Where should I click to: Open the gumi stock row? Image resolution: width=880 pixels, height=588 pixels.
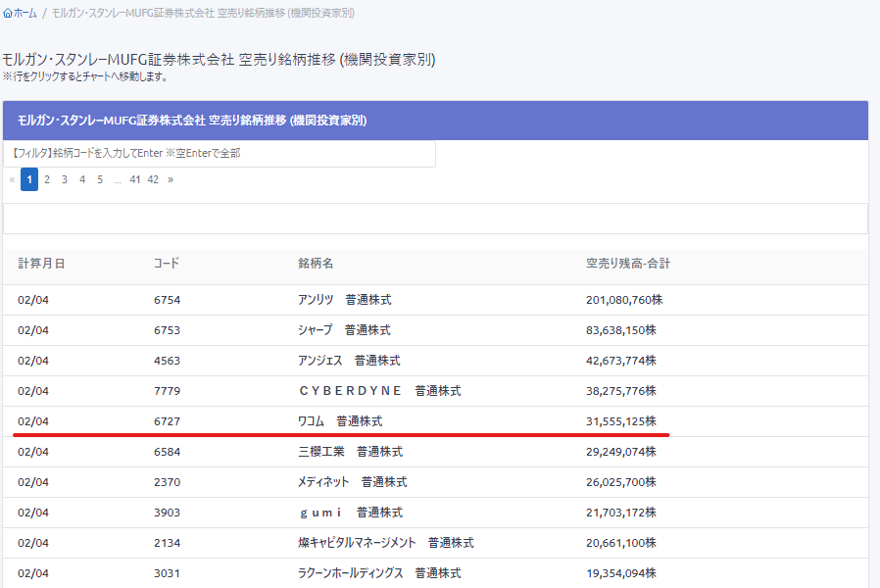pos(350,513)
